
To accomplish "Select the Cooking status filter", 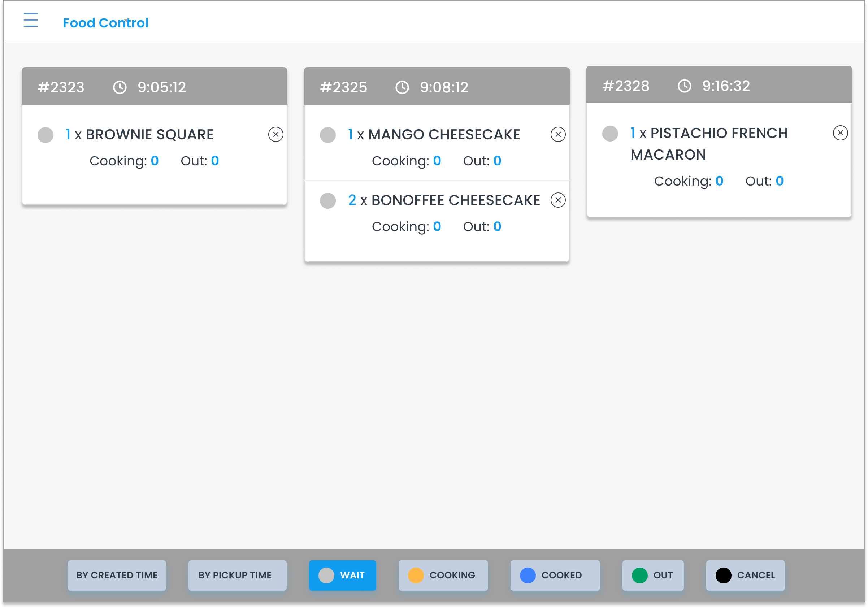I will (x=443, y=575).
